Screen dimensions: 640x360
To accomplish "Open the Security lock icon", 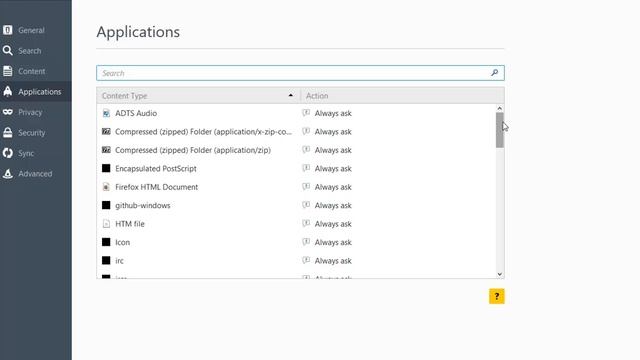I will pyautogui.click(x=7, y=132).
